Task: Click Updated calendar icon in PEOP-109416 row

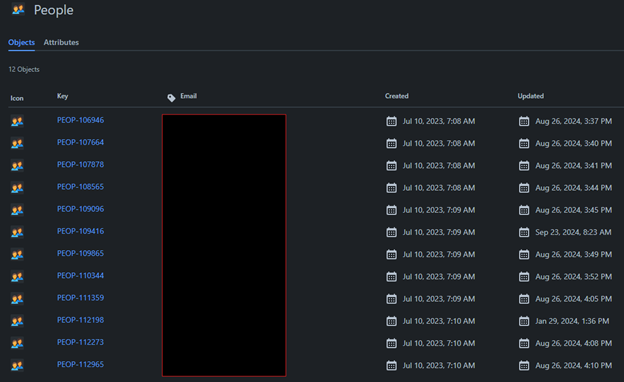Action: [524, 232]
